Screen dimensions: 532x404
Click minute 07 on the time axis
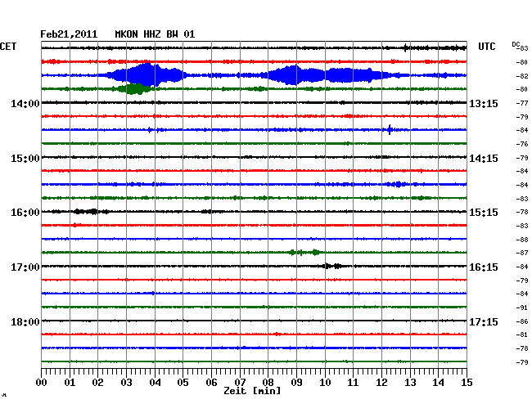pyautogui.click(x=240, y=383)
